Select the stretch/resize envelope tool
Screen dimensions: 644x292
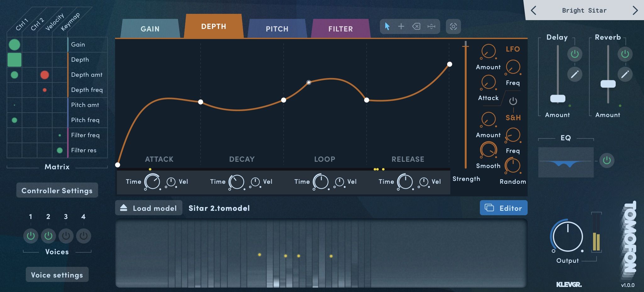tap(431, 26)
